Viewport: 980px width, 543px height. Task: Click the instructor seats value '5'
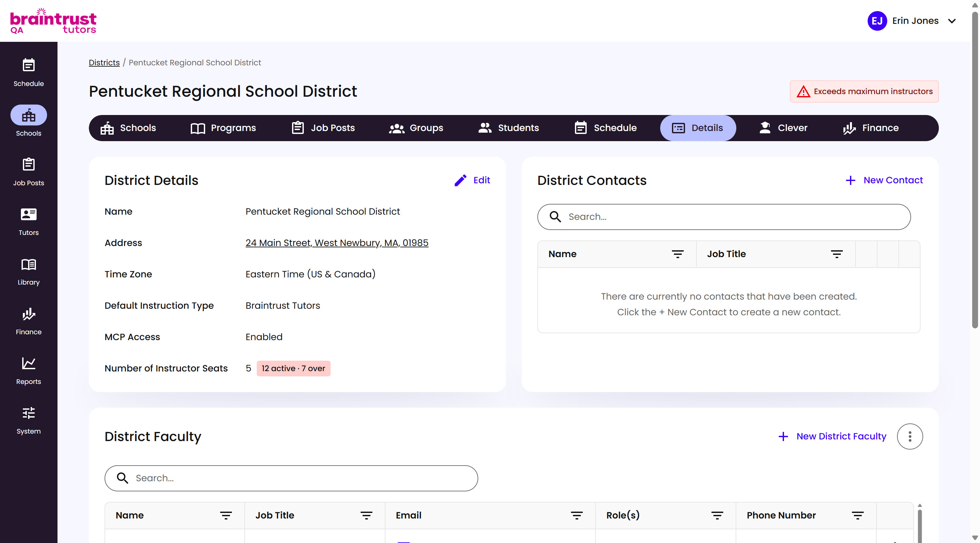248,368
